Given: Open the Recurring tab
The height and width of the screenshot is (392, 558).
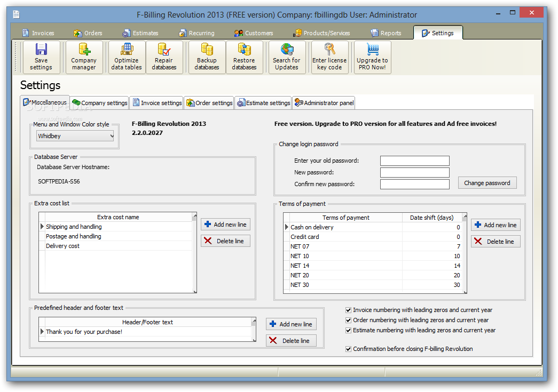Looking at the screenshot, I should pyautogui.click(x=197, y=33).
